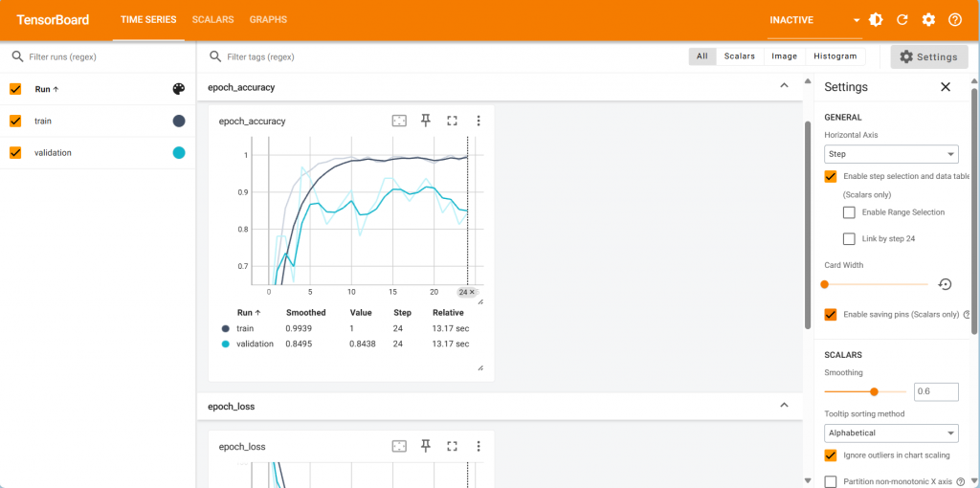Open Tooltip sorting method Alphabetical dropdown

[891, 433]
